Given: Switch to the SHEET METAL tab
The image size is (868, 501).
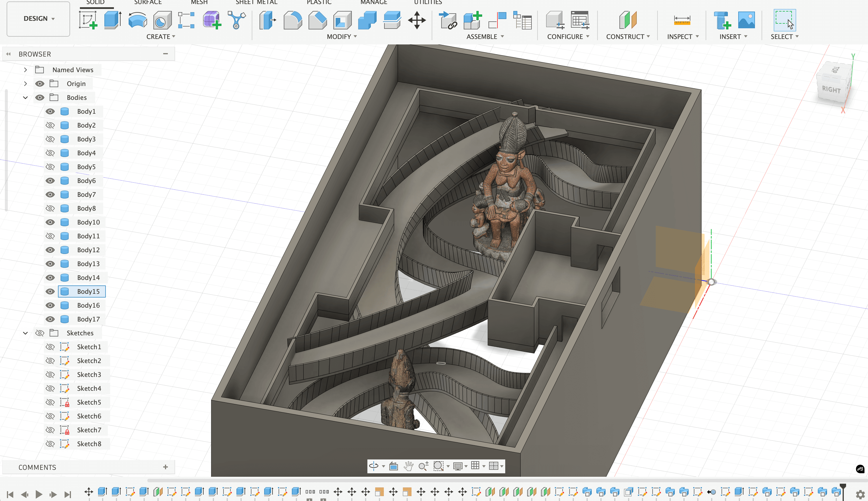Looking at the screenshot, I should pos(256,2).
